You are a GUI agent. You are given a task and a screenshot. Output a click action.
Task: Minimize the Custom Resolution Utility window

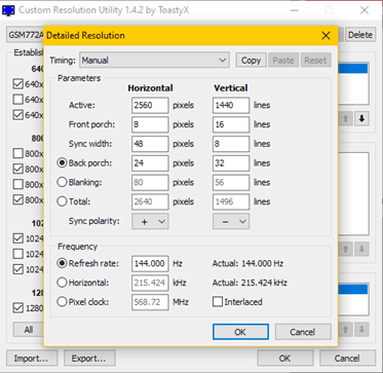tap(294, 10)
